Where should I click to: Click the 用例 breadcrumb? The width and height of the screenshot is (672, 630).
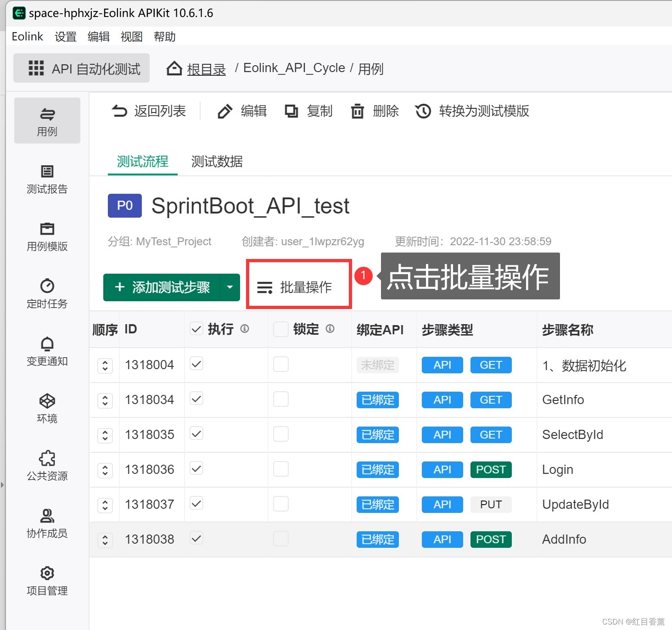[x=371, y=69]
